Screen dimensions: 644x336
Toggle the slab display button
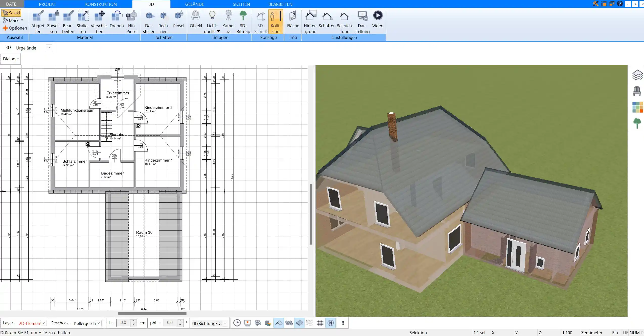299,323
